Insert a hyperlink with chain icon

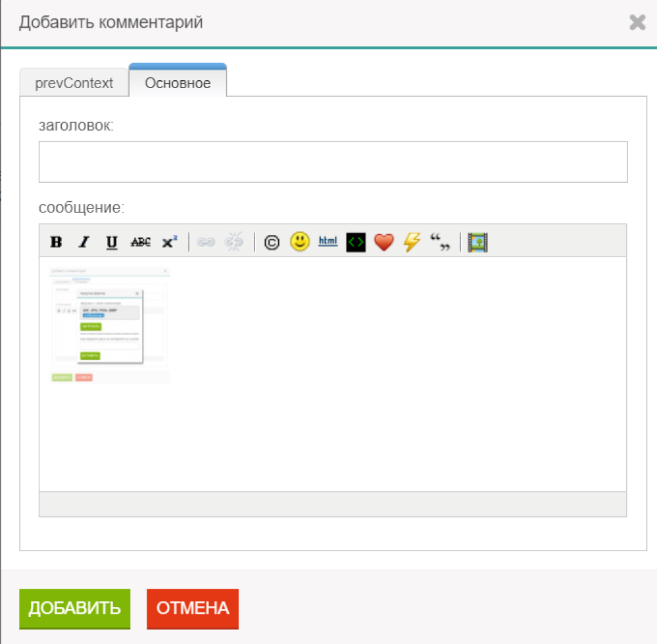click(x=206, y=242)
